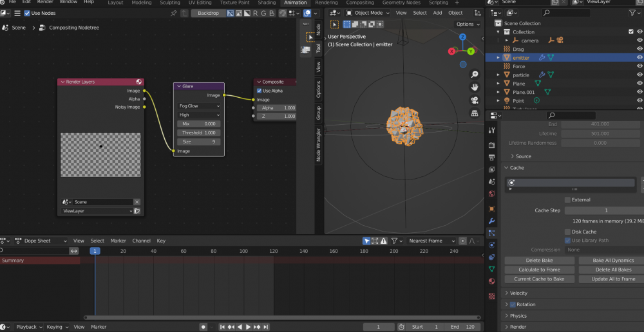Toggle compositor node snapping magnet icon

283,13
